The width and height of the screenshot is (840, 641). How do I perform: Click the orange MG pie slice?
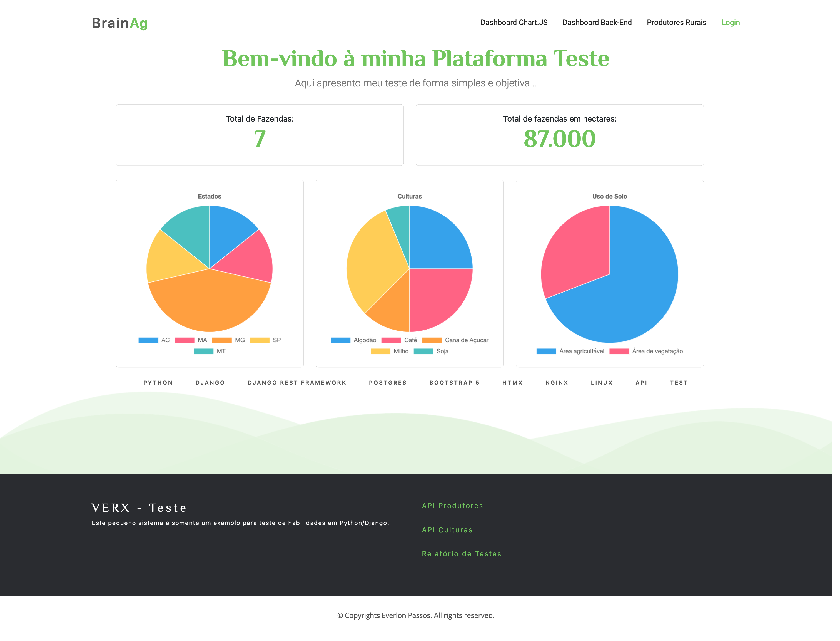click(x=210, y=301)
